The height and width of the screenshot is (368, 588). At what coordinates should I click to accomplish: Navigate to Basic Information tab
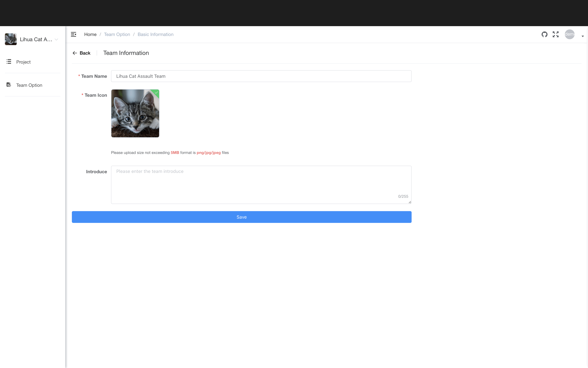point(155,34)
